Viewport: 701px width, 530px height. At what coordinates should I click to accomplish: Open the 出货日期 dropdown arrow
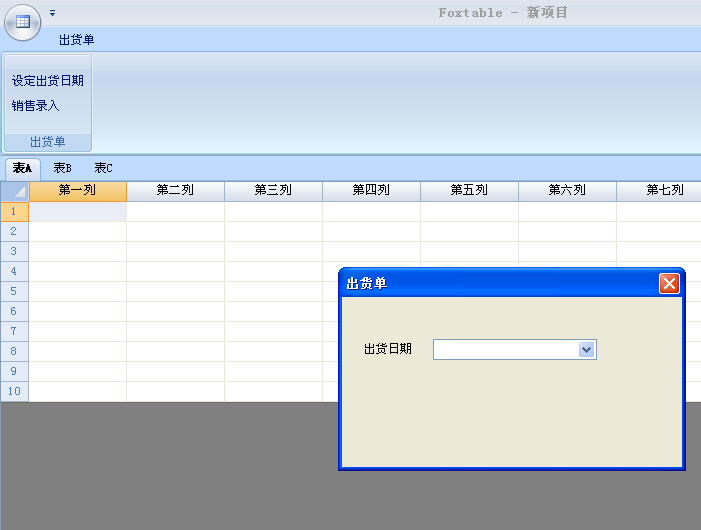tap(587, 349)
